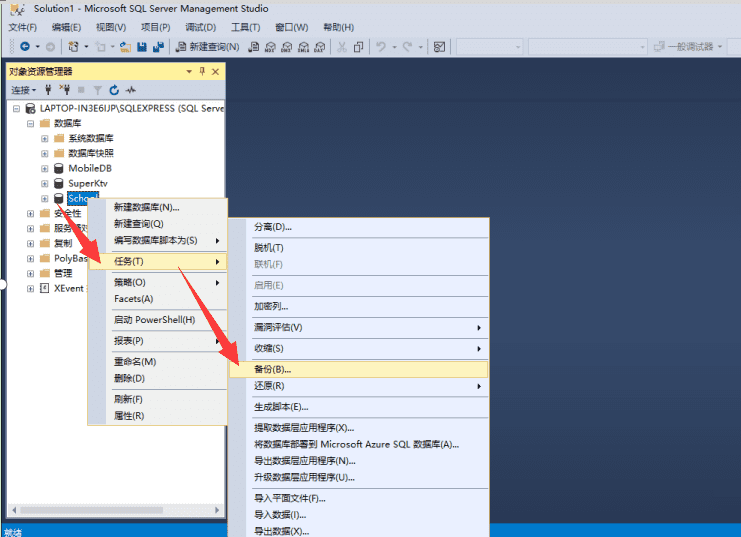Click the XMLA query icon
Image resolution: width=741 pixels, height=537 pixels.
click(303, 46)
